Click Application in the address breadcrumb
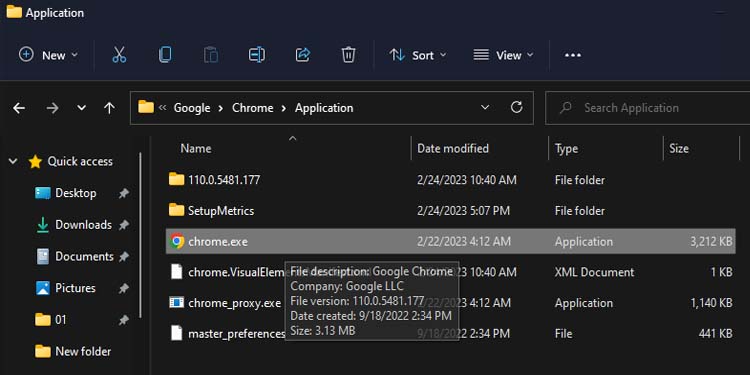This screenshot has height=375, width=750. click(x=324, y=108)
